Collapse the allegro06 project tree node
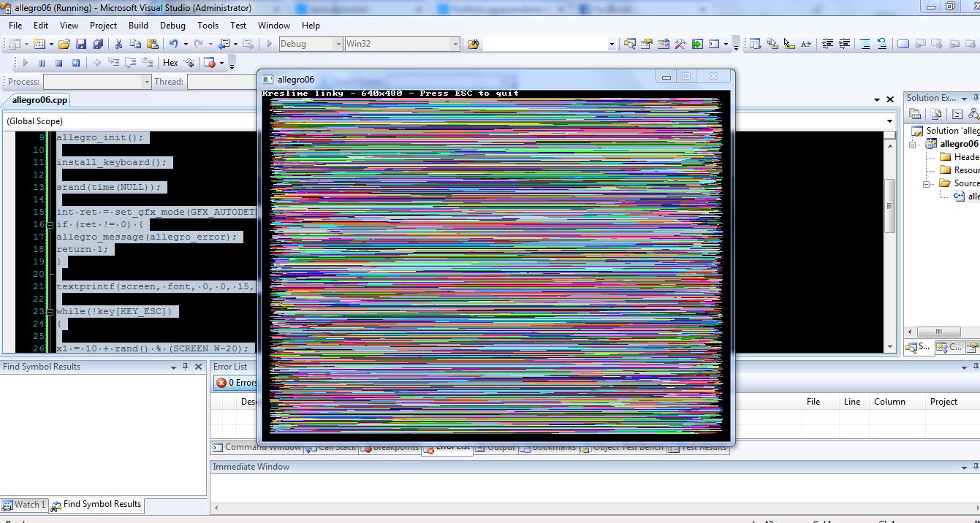Image resolution: width=980 pixels, height=523 pixels. tap(913, 144)
